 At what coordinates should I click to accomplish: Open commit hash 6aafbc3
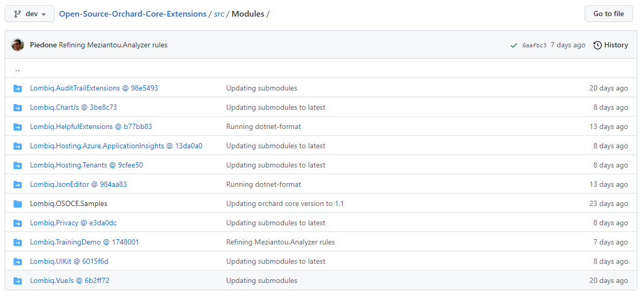pyautogui.click(x=534, y=45)
